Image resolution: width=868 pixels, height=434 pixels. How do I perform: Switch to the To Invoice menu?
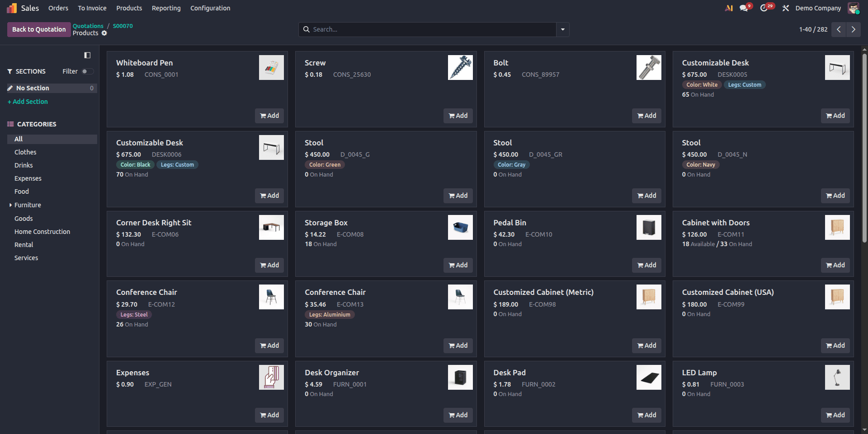[92, 8]
